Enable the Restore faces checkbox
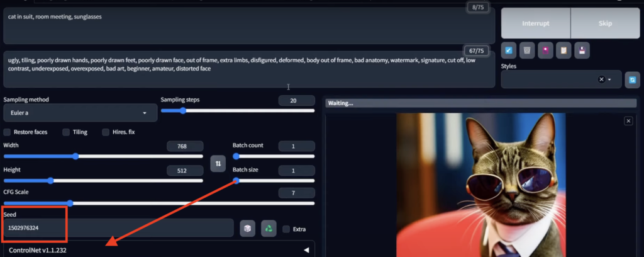This screenshot has width=644, height=257. pyautogui.click(x=7, y=132)
